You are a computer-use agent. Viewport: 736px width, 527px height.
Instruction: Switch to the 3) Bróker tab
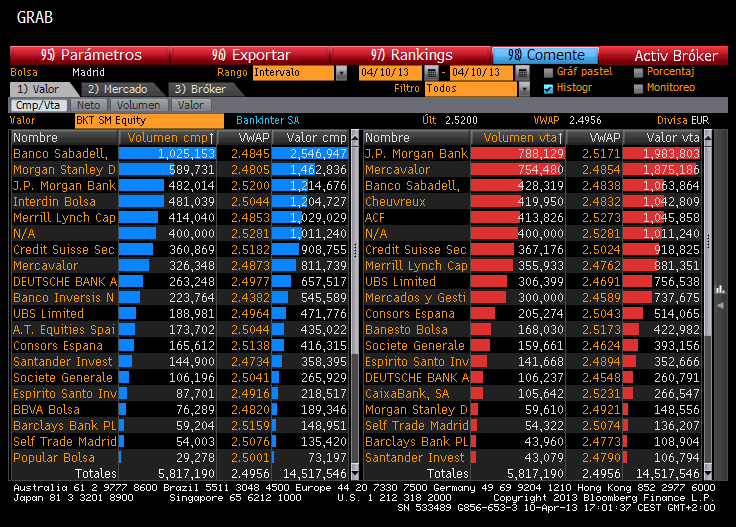[204, 89]
